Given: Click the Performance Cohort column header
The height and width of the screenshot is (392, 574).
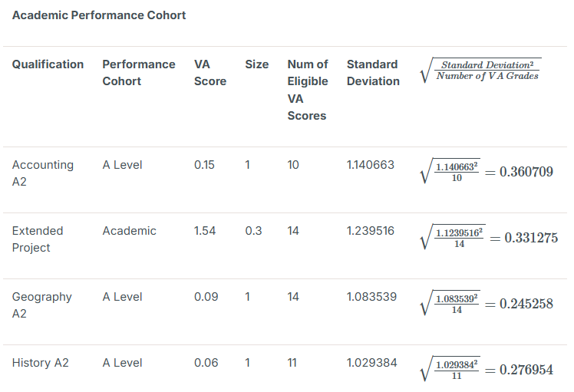Looking at the screenshot, I should tap(138, 73).
